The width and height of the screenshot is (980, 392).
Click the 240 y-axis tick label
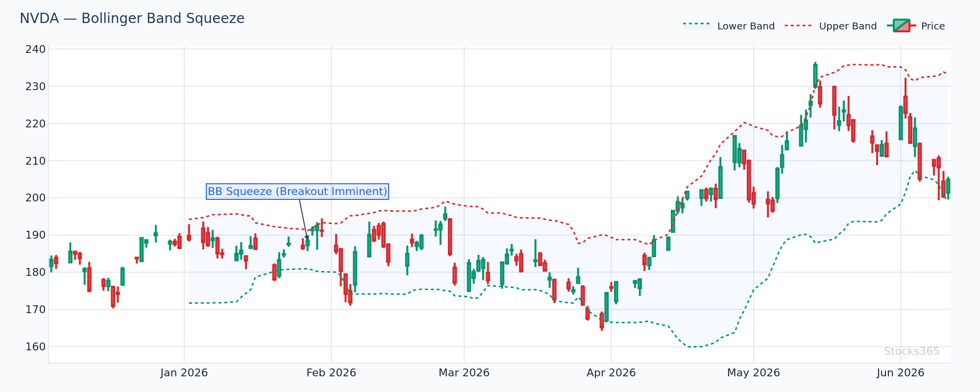(36, 49)
